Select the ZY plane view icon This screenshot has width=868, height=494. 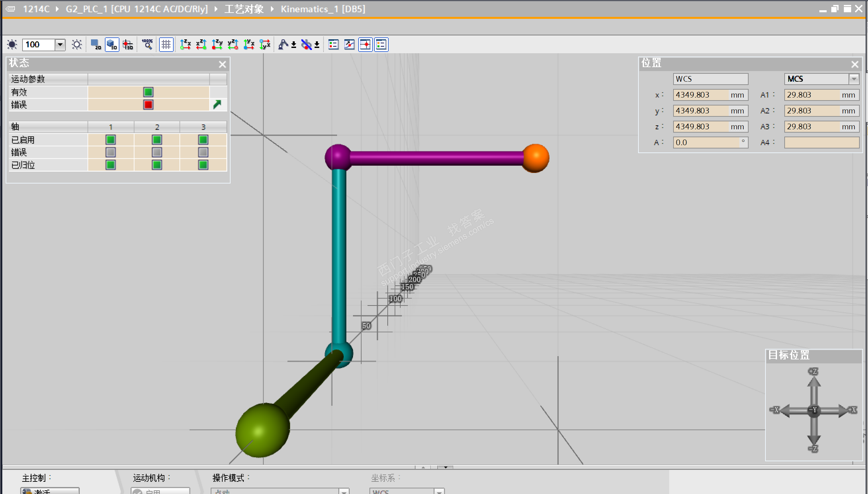(x=217, y=44)
